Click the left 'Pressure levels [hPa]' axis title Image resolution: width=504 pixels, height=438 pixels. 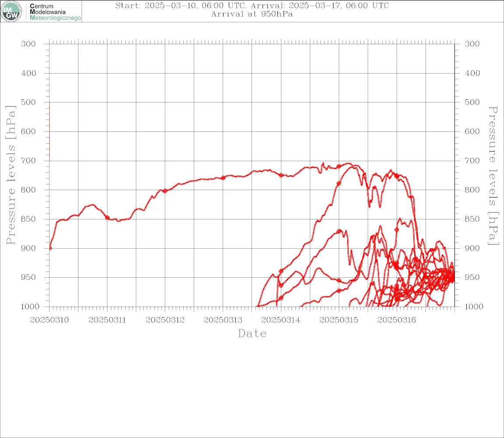pyautogui.click(x=11, y=175)
